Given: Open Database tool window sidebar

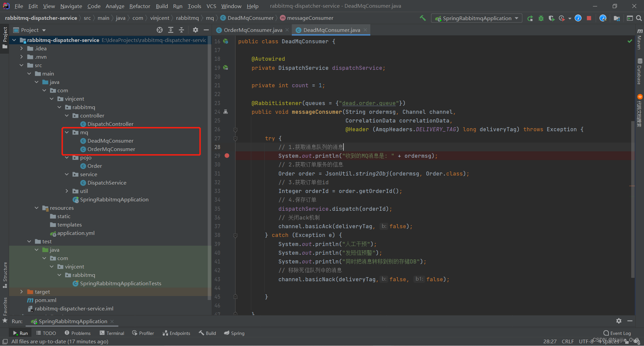Looking at the screenshot, I should click(x=639, y=71).
